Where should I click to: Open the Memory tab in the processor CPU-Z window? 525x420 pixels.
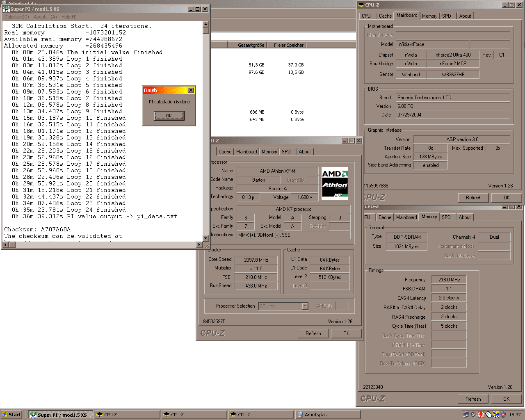[269, 151]
